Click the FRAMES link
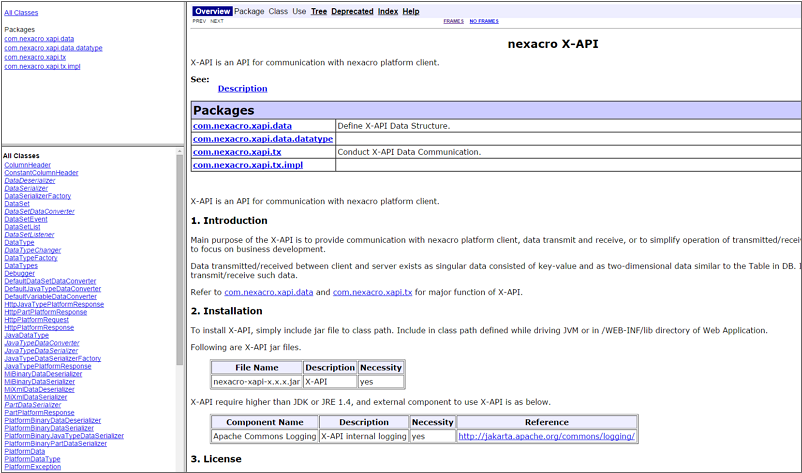This screenshot has height=473, width=802. point(454,21)
